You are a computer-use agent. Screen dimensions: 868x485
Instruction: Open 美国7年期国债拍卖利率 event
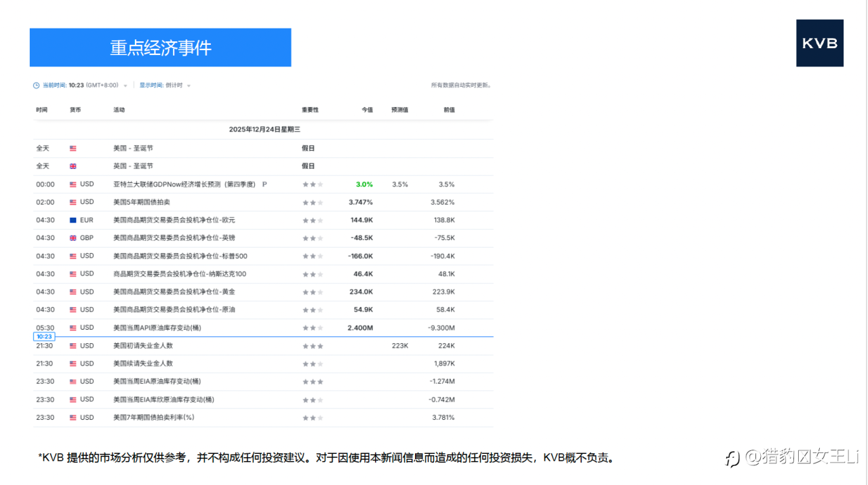click(x=154, y=418)
